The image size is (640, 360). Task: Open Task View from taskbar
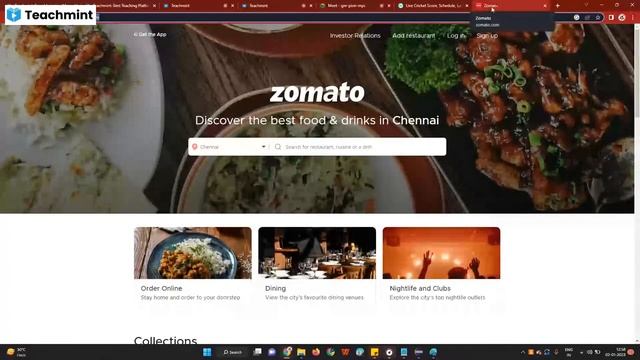(257, 352)
